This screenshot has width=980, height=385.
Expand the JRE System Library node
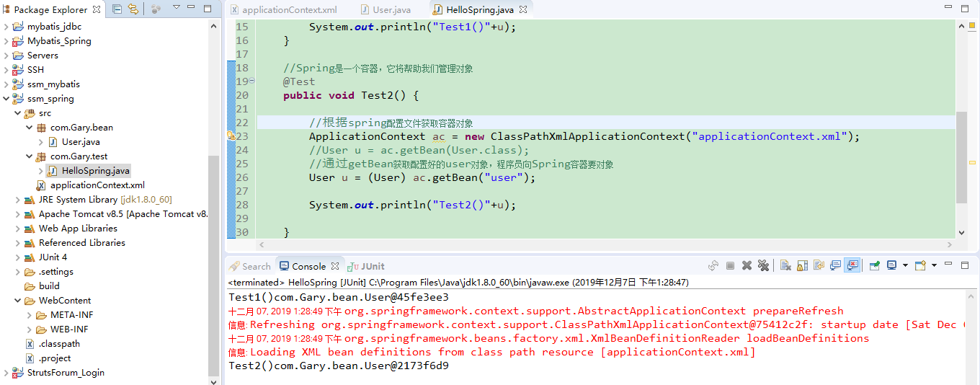click(x=18, y=200)
